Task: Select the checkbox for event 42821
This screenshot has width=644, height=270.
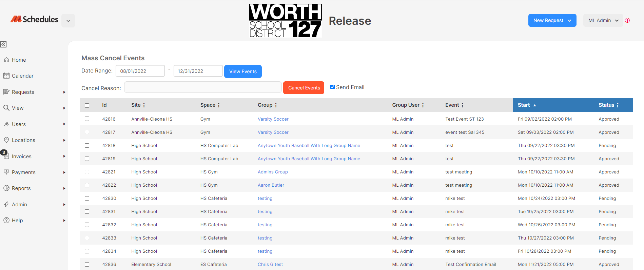Action: tap(87, 172)
